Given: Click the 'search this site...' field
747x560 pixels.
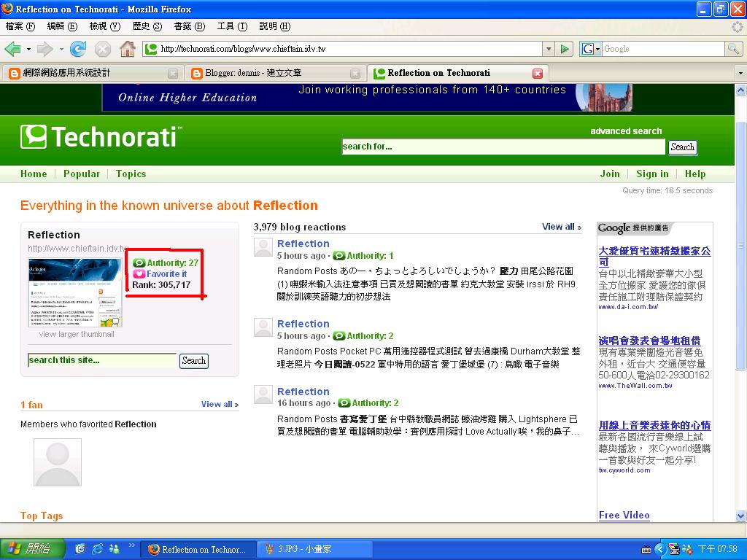Looking at the screenshot, I should pos(102,360).
